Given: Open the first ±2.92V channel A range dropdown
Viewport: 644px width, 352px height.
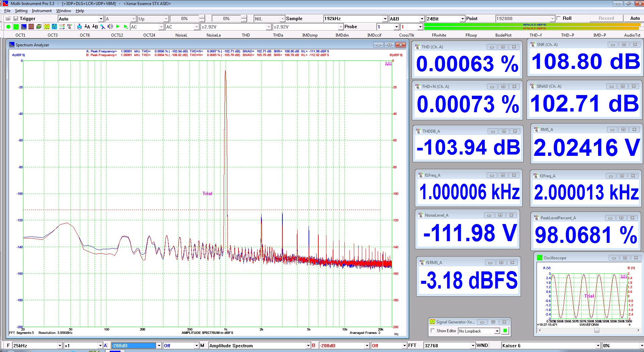Looking at the screenshot, I should [269, 27].
